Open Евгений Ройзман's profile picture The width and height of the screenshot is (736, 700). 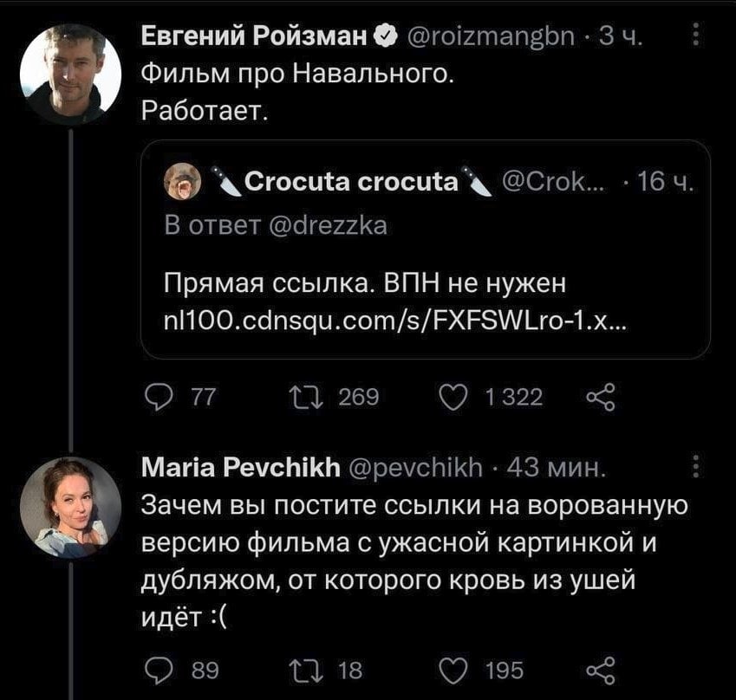(x=70, y=74)
